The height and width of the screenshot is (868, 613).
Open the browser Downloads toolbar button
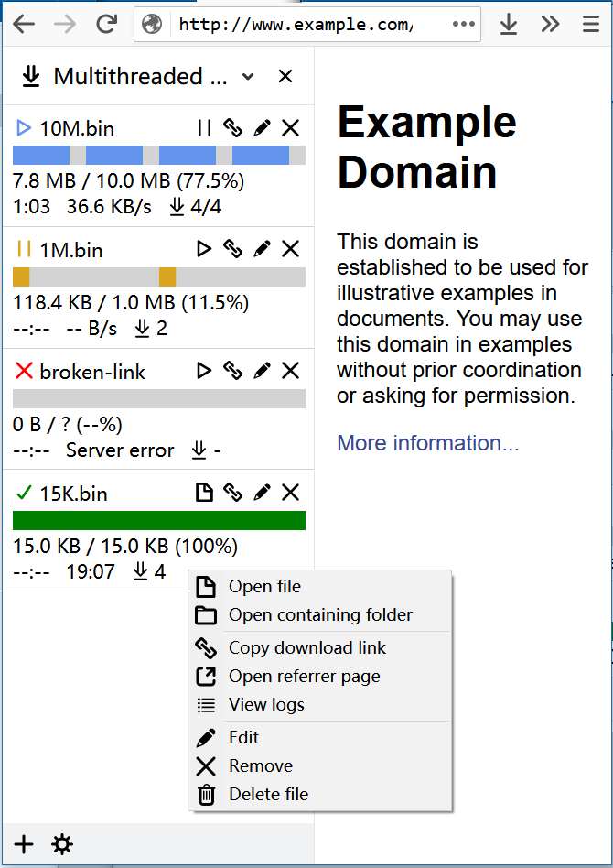(x=509, y=24)
